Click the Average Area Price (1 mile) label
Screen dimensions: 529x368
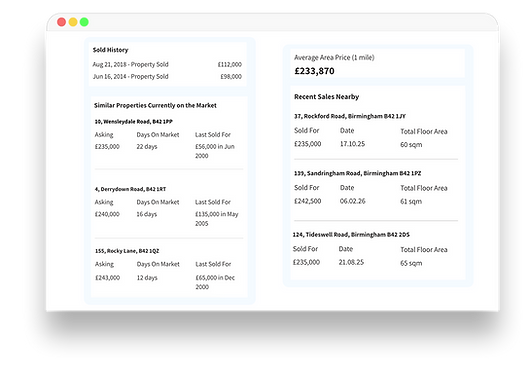334,58
